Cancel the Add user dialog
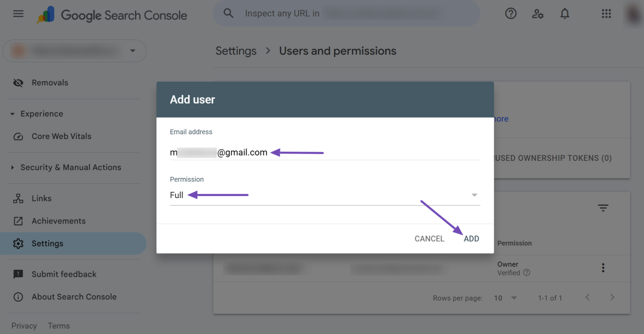 (429, 239)
